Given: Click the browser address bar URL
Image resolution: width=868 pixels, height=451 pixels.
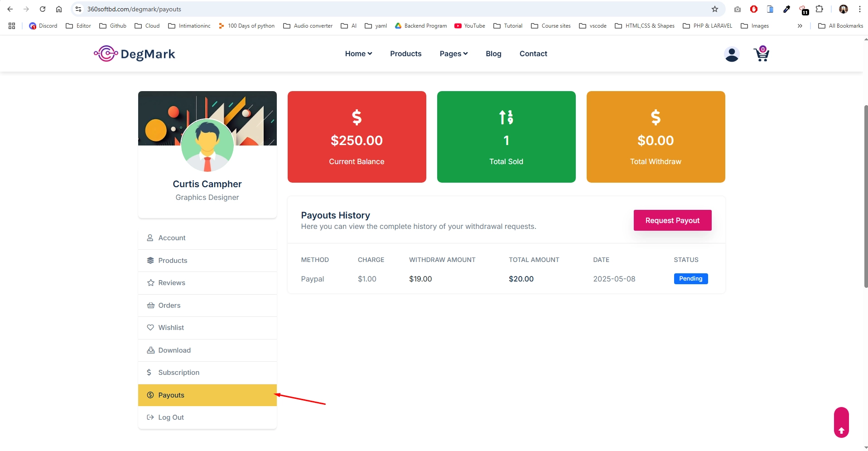Looking at the screenshot, I should (134, 9).
